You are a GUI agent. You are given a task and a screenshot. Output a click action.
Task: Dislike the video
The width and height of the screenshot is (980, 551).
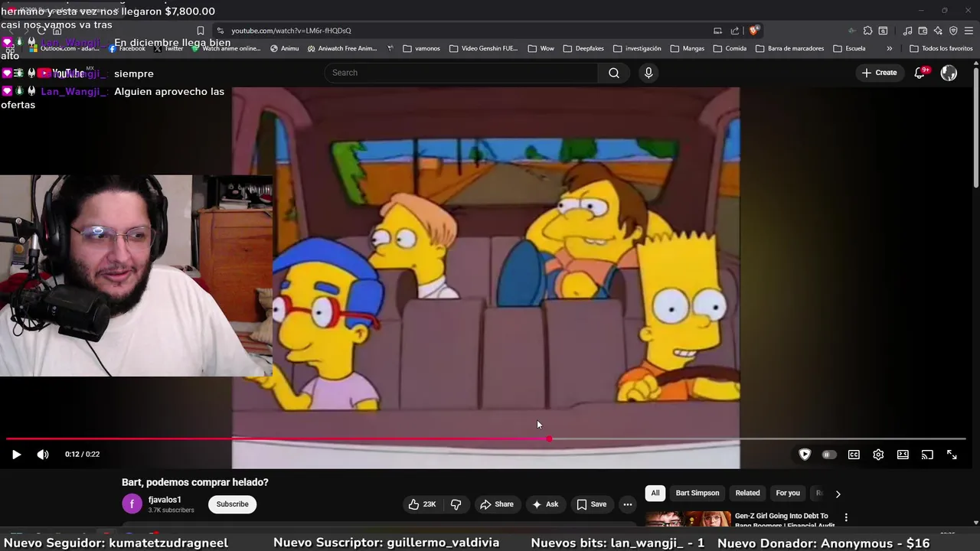[x=456, y=504]
